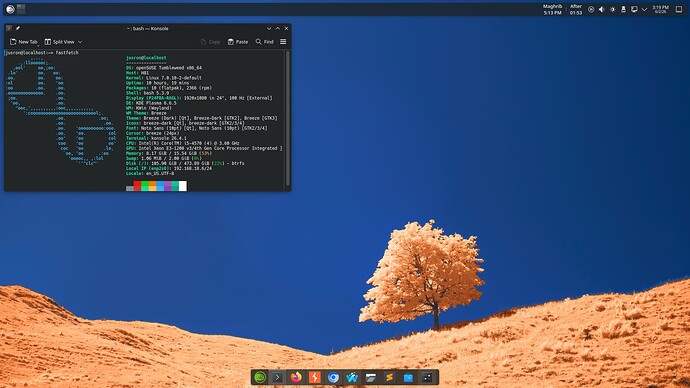
Task: Click the peek at desktop icon in panel
Action: 679,9
